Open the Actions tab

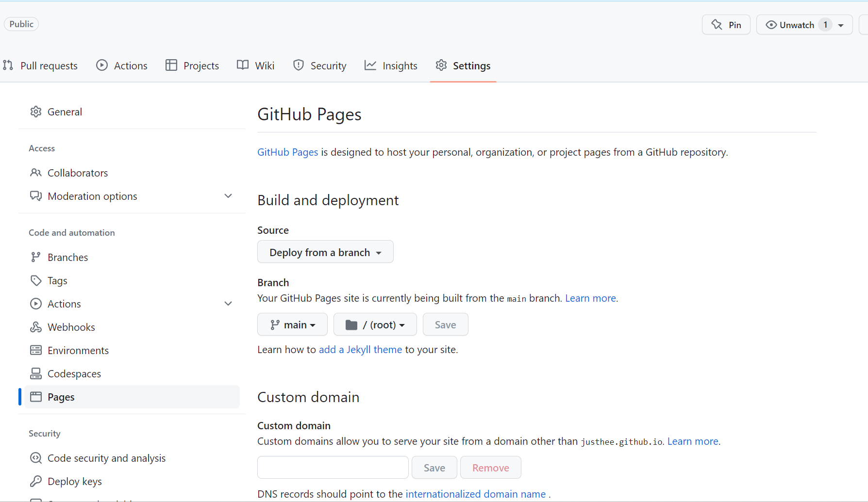click(x=122, y=65)
